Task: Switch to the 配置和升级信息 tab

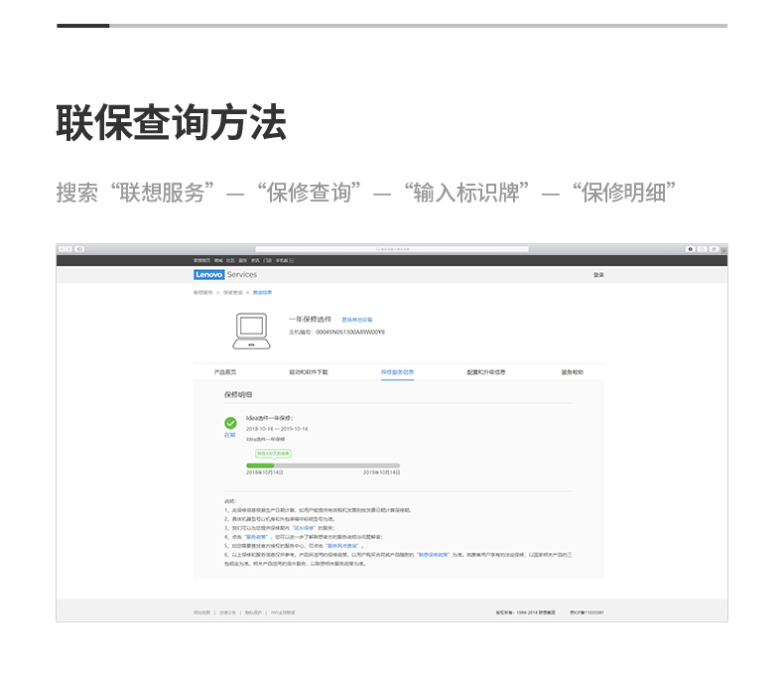Action: (486, 372)
